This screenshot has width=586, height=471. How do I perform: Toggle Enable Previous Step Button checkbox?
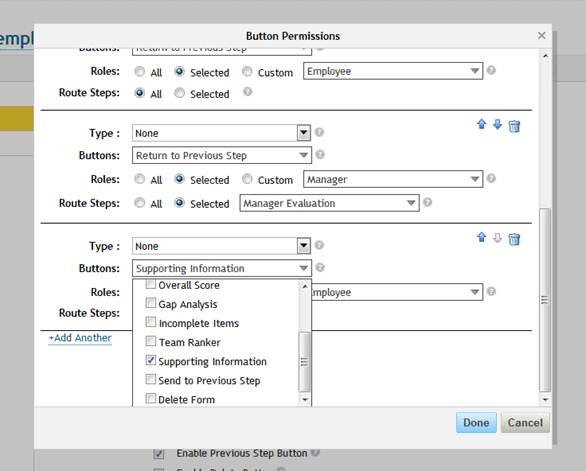click(158, 453)
